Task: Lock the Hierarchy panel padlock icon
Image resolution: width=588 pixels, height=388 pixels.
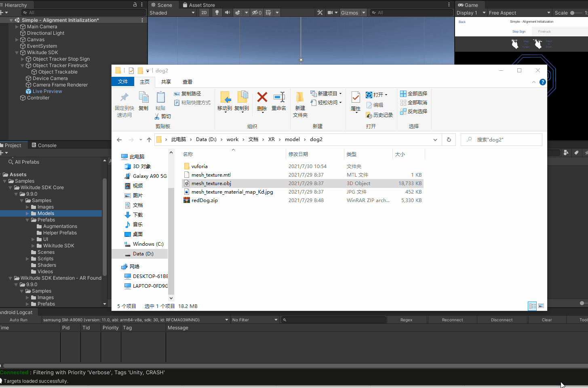Action: click(x=135, y=4)
